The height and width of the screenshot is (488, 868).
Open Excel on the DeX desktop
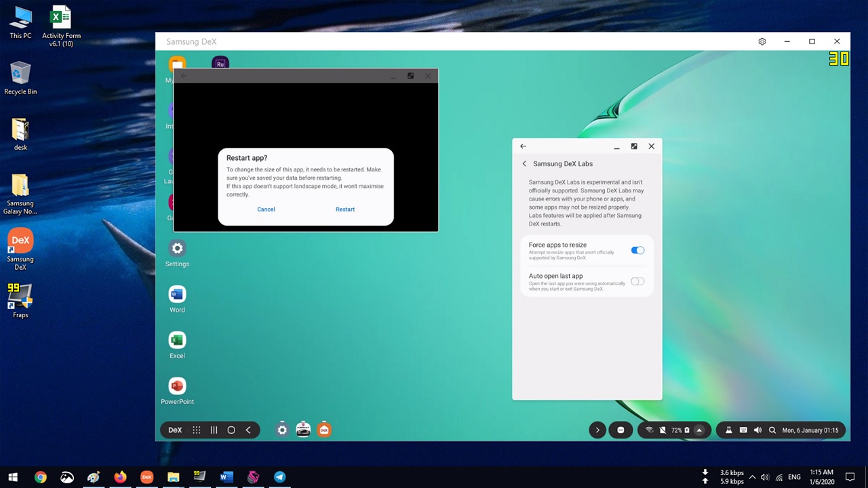pos(177,346)
